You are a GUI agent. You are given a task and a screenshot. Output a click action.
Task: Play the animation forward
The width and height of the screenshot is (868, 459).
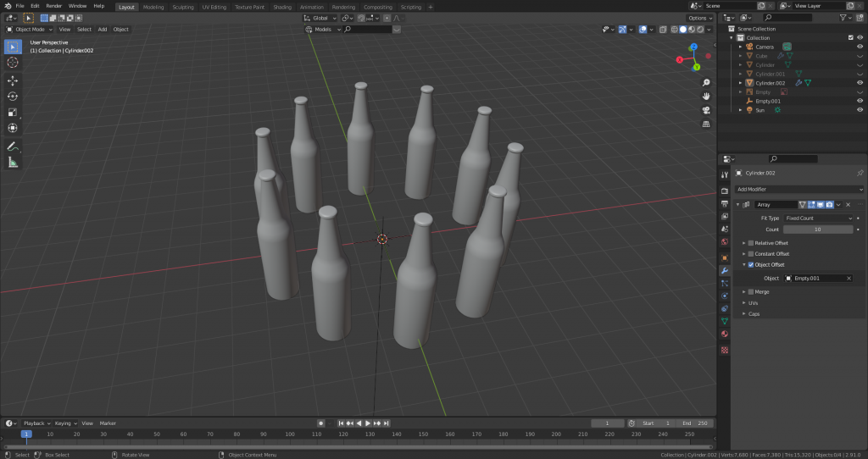click(x=368, y=423)
